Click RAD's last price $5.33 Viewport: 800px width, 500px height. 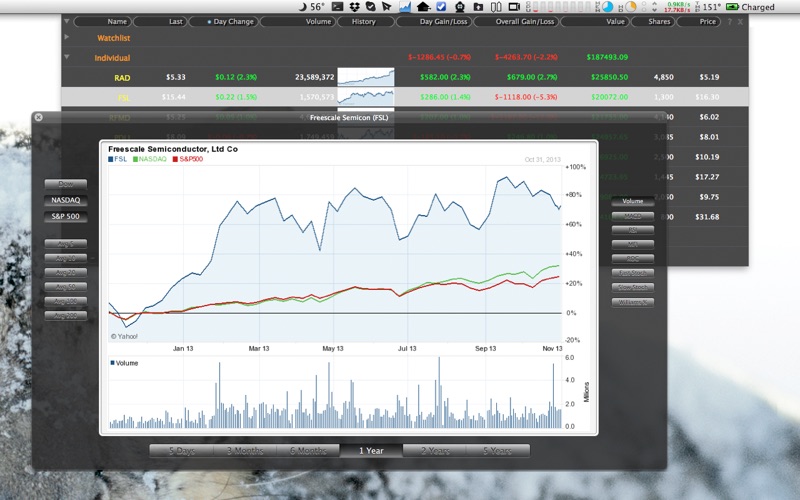(176, 77)
